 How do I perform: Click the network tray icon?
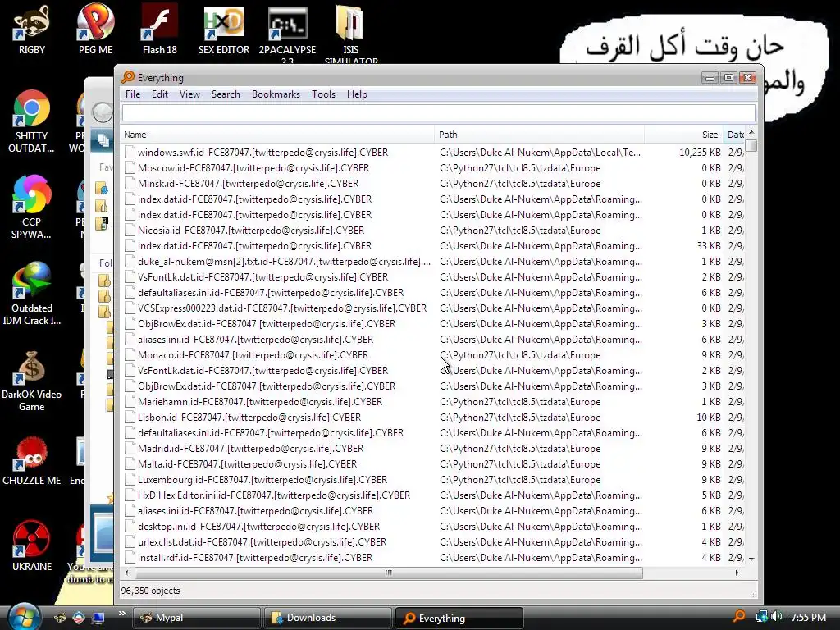(761, 617)
